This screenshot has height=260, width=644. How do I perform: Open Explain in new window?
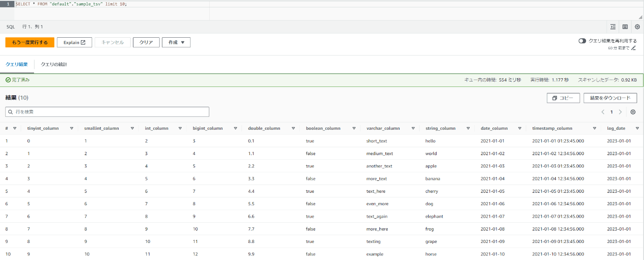pyautogui.click(x=75, y=42)
